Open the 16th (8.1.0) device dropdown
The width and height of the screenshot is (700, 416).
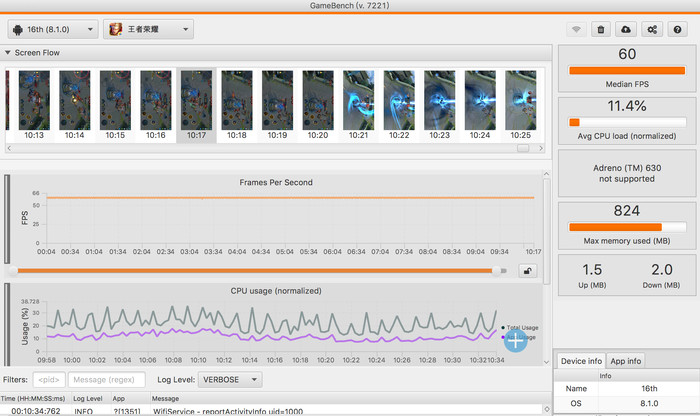pos(53,29)
